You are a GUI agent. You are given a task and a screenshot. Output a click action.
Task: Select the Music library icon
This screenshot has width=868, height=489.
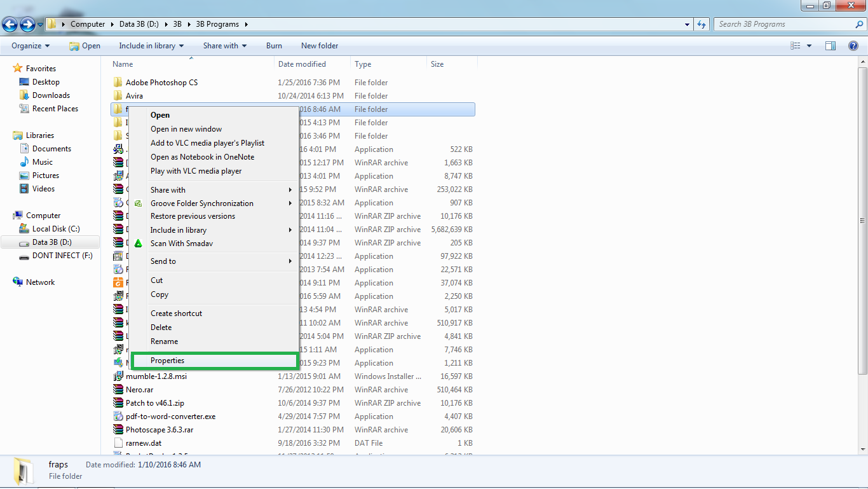click(x=24, y=162)
